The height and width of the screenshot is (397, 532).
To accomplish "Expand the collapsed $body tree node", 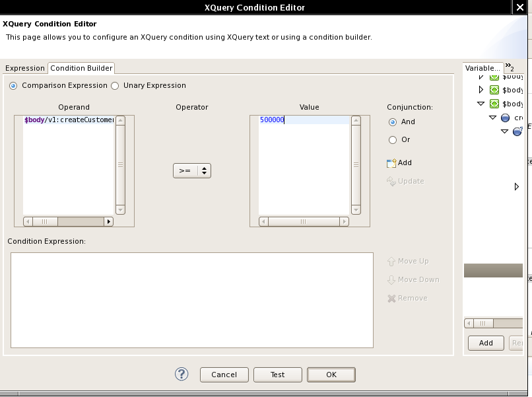I will coord(481,90).
